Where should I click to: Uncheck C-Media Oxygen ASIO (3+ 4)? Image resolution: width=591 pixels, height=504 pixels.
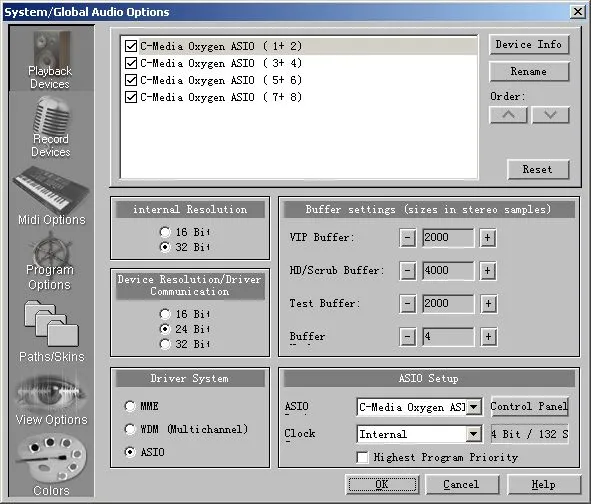click(131, 63)
